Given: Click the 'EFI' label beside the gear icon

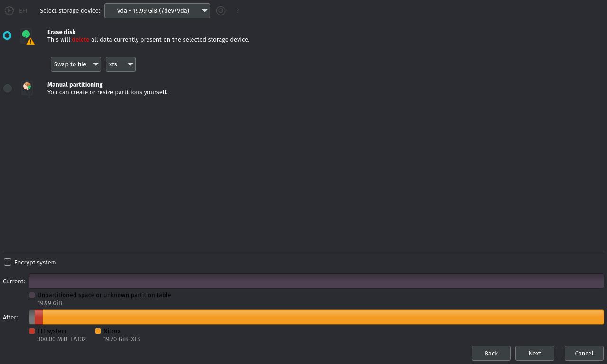Looking at the screenshot, I should pos(23,10).
